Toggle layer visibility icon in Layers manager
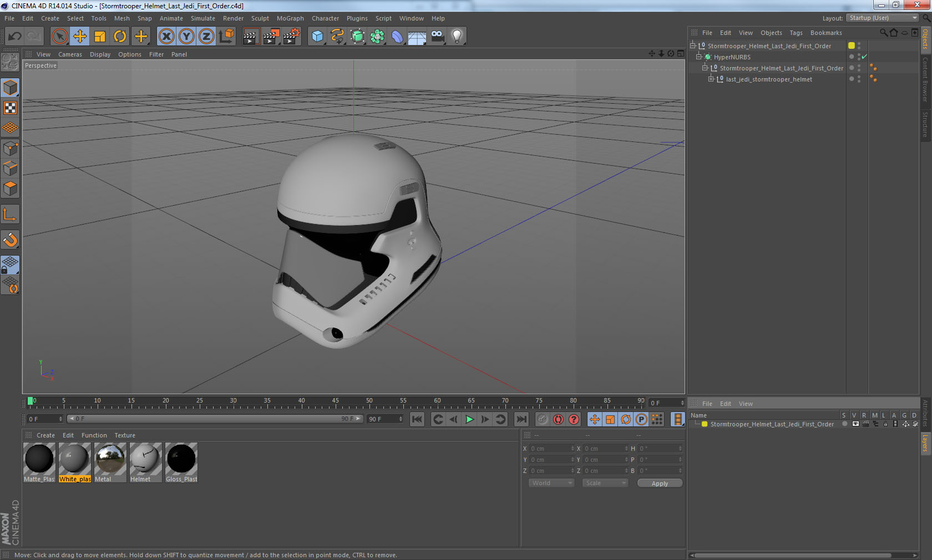The image size is (932, 560). [x=855, y=424]
